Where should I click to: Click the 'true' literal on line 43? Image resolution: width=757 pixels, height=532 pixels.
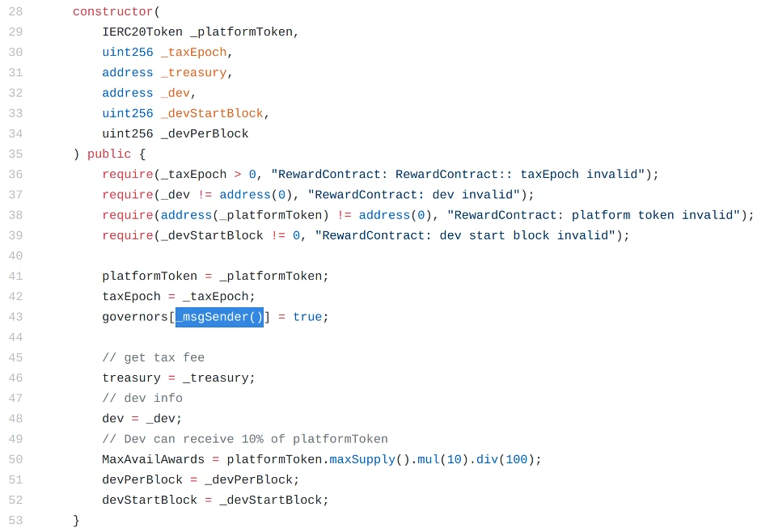pyautogui.click(x=307, y=316)
